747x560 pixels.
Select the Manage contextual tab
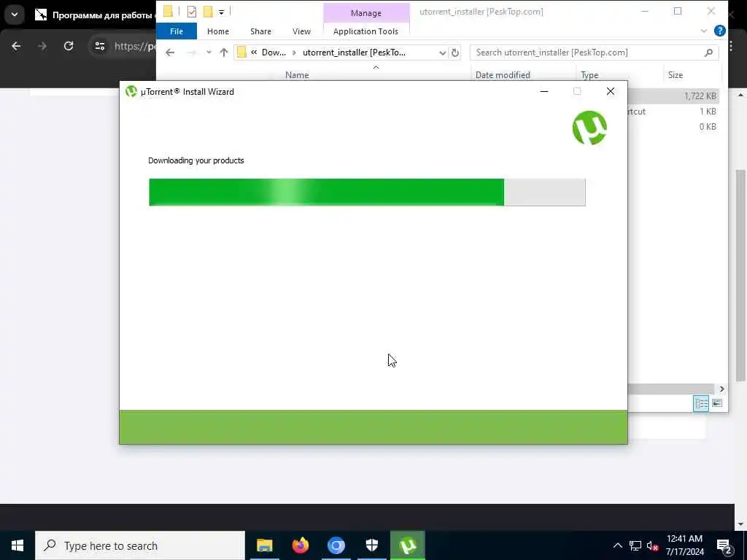coord(366,13)
